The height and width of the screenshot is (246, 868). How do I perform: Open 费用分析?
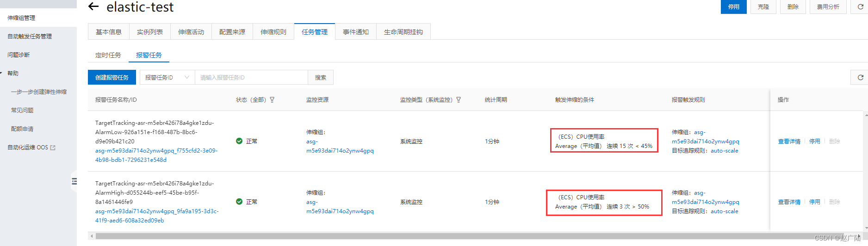[x=828, y=6]
